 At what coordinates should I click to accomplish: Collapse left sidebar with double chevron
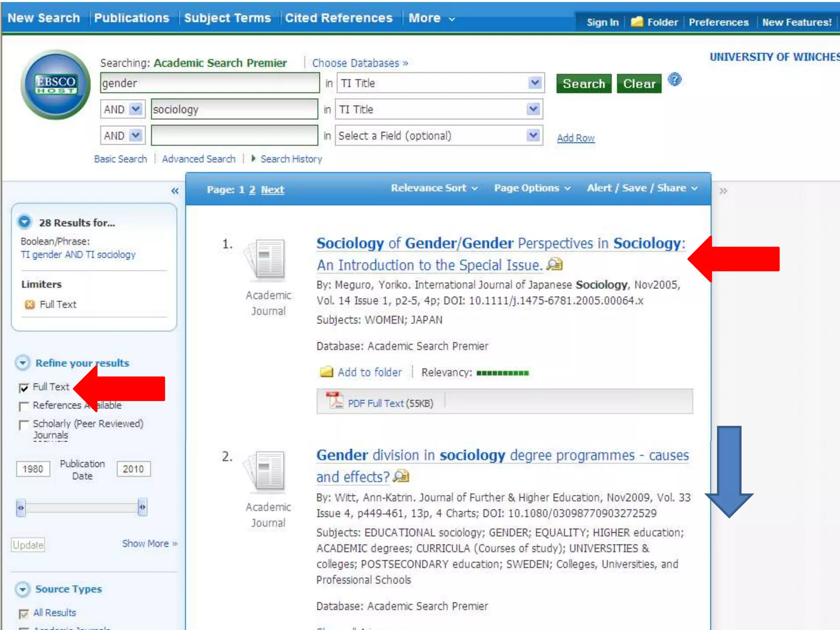coord(175,191)
